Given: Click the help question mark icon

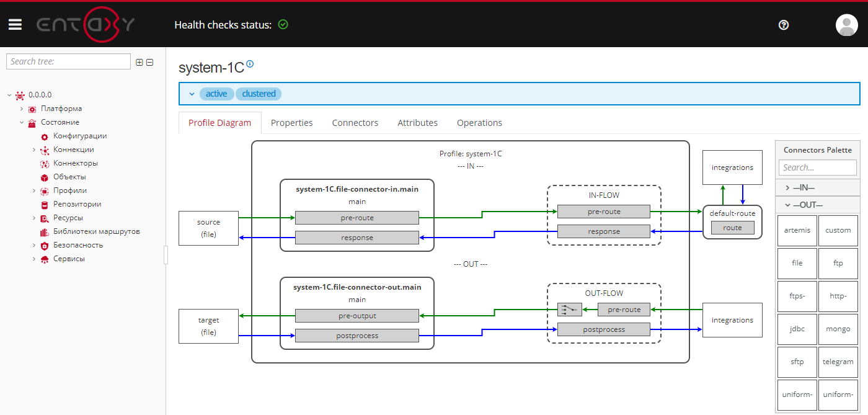Looking at the screenshot, I should [x=784, y=25].
